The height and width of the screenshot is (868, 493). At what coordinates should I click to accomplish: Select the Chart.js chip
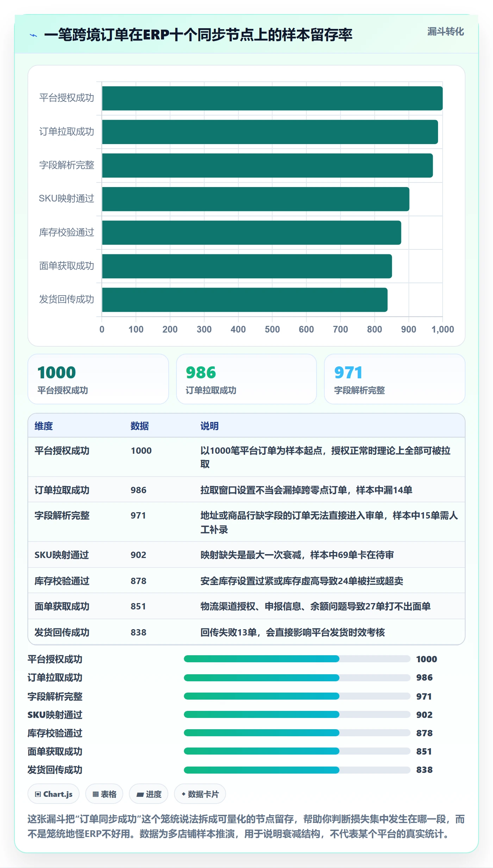click(x=54, y=794)
